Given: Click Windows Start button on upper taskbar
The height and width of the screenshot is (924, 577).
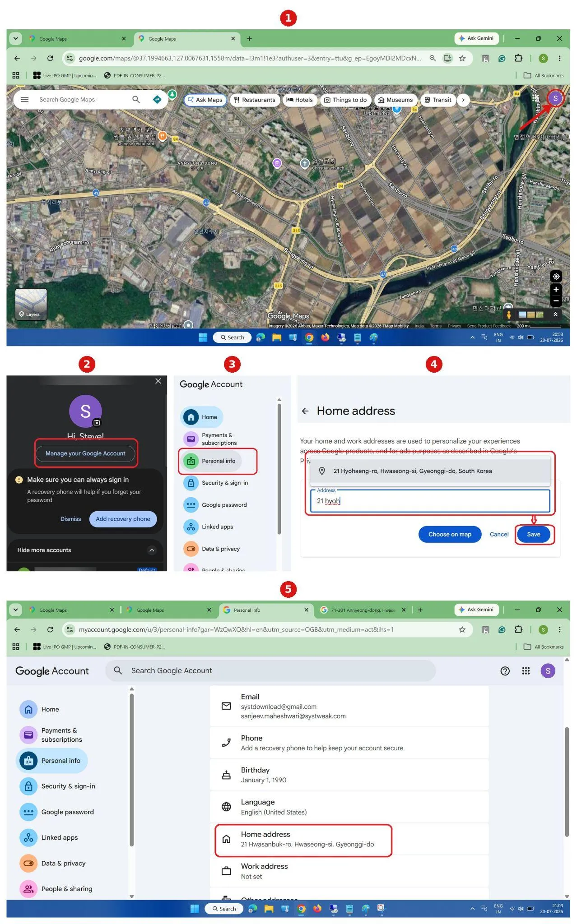Looking at the screenshot, I should point(203,337).
